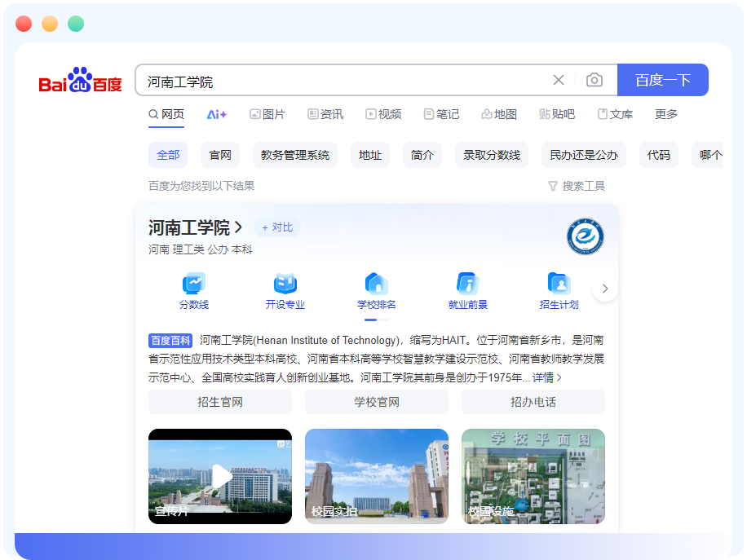
Task: Pick the 民办还是公办 filter chip
Action: pos(584,155)
